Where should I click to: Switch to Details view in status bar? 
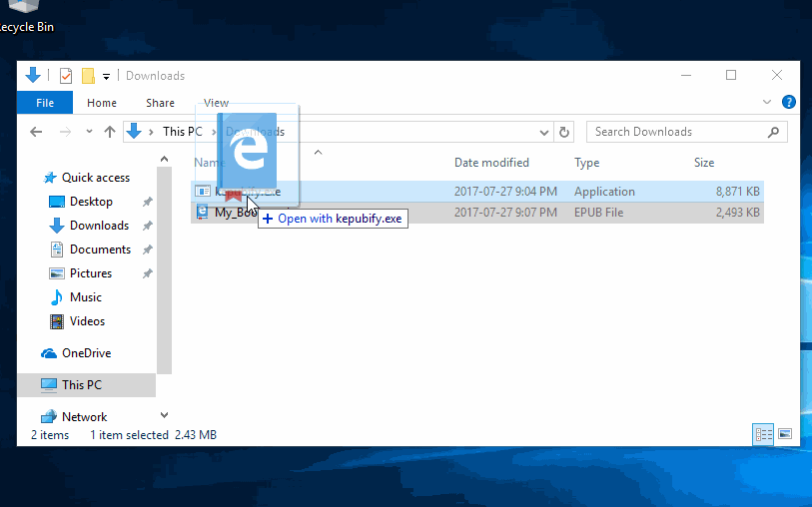[x=763, y=434]
